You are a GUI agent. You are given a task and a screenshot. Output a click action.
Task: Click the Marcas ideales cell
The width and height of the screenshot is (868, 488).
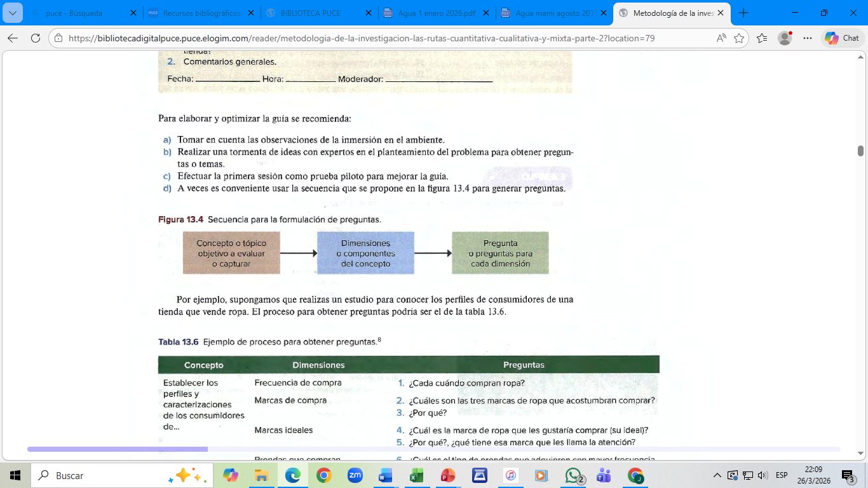[283, 430]
